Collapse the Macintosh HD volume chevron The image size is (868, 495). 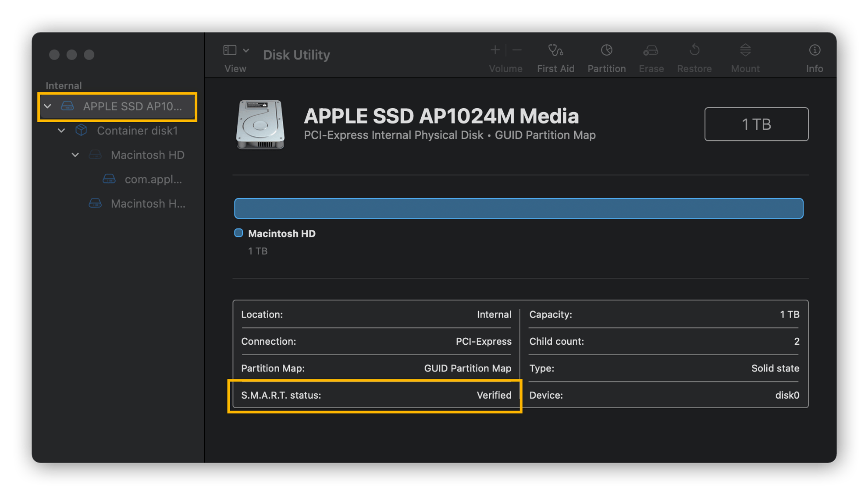[x=75, y=155]
